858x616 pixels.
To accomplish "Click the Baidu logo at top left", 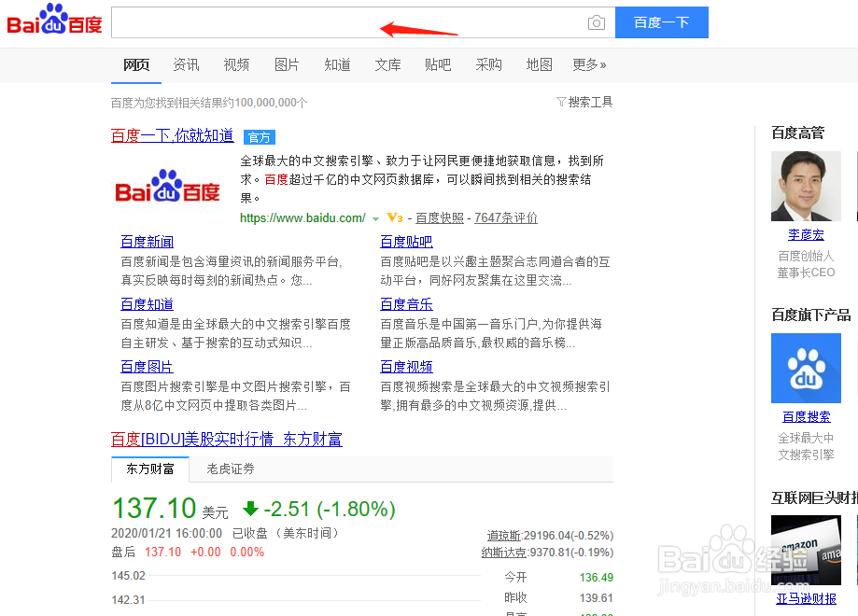I will (x=54, y=20).
